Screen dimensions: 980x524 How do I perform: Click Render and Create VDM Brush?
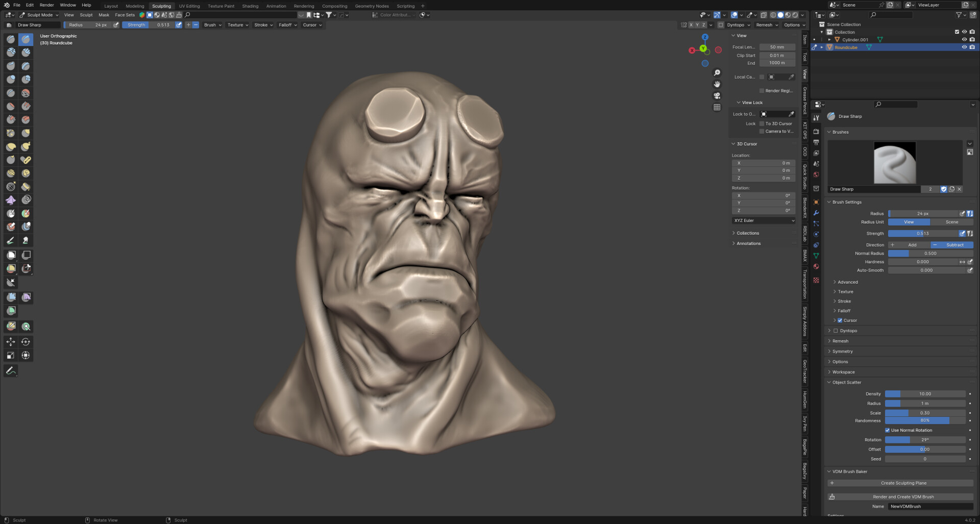coord(903,497)
